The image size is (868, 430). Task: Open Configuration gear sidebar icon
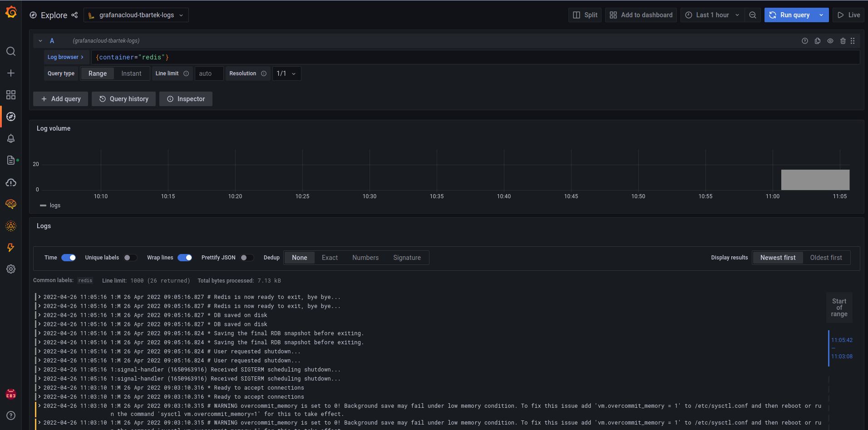pos(11,269)
